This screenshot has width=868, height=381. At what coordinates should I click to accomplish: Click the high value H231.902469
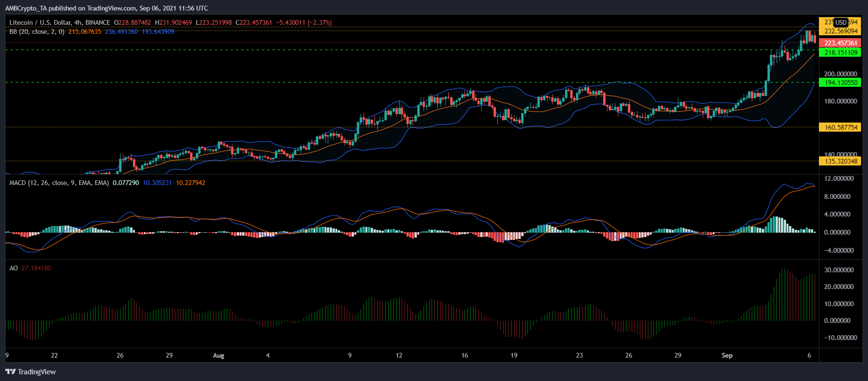point(173,22)
